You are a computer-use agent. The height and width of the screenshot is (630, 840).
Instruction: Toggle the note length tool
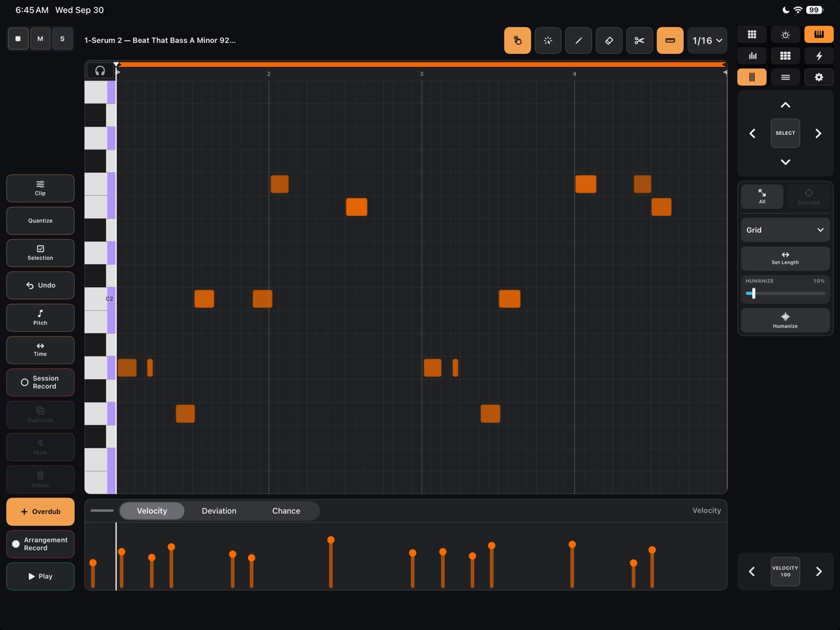(670, 40)
